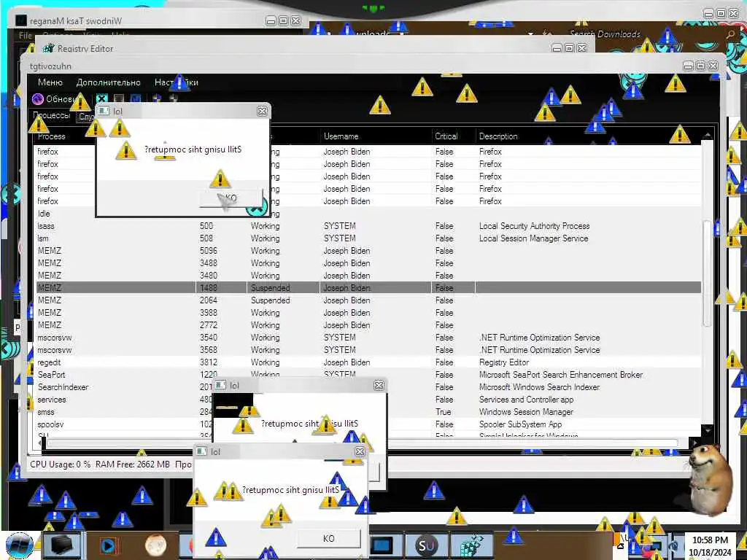Click the Local Security Authority Process description
The height and width of the screenshot is (560, 747).
[x=534, y=226]
